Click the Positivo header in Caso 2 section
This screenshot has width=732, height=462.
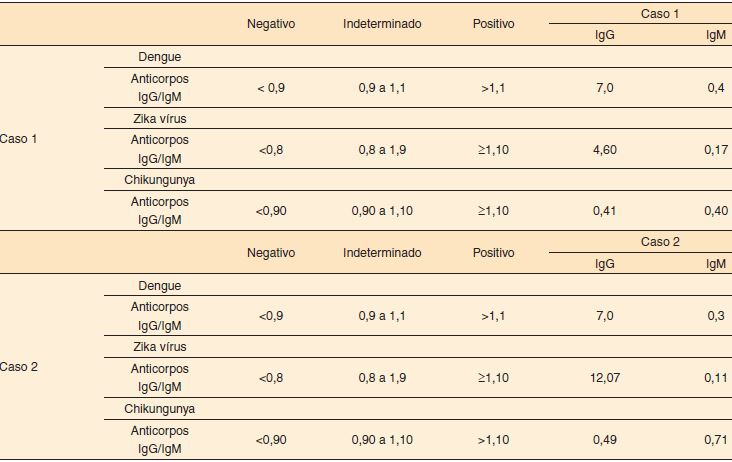(494, 253)
